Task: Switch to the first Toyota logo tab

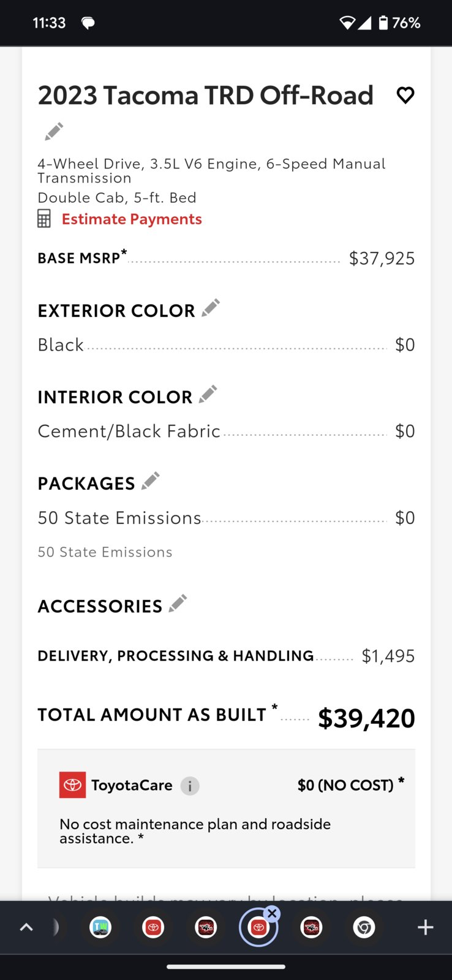Action: 153,928
